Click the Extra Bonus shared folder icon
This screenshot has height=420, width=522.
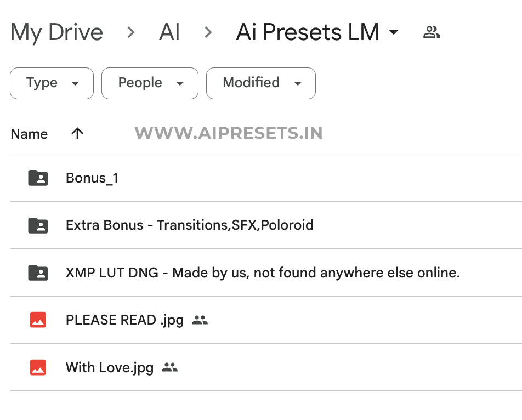pos(38,225)
